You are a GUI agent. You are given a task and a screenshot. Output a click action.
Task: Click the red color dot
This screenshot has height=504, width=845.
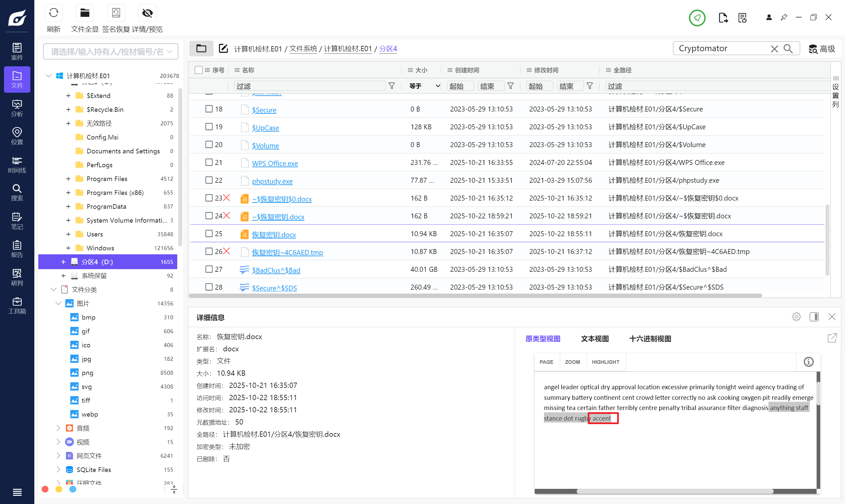coord(45,489)
